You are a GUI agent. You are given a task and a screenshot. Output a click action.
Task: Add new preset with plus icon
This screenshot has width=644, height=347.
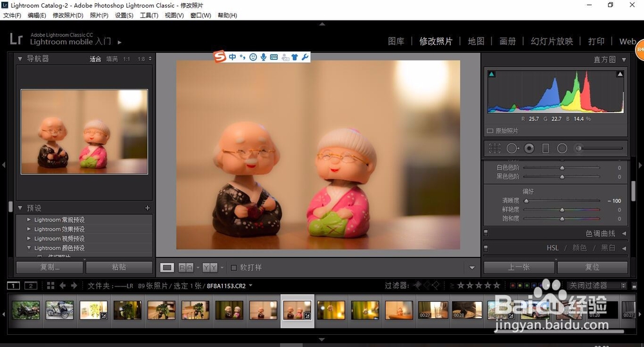(x=147, y=208)
